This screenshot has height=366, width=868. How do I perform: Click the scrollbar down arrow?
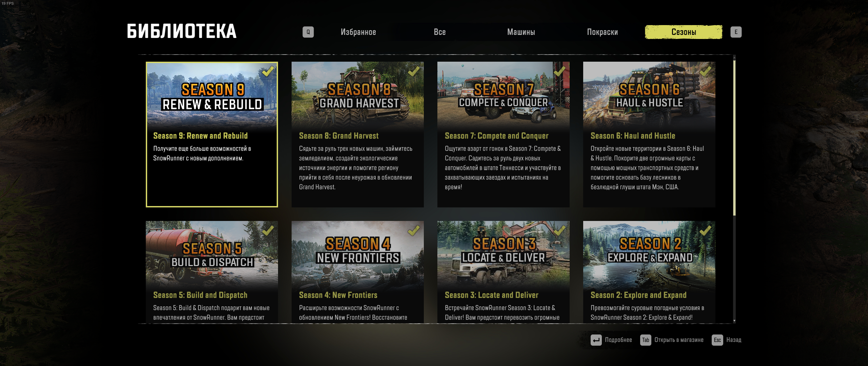[734, 321]
